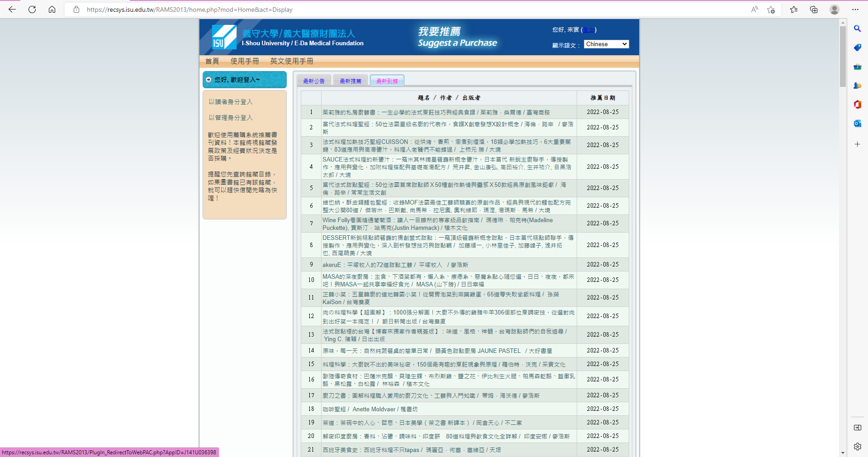The width and height of the screenshot is (868, 457).
Task: Click the arrow icon beside welcome login header
Action: tap(209, 80)
